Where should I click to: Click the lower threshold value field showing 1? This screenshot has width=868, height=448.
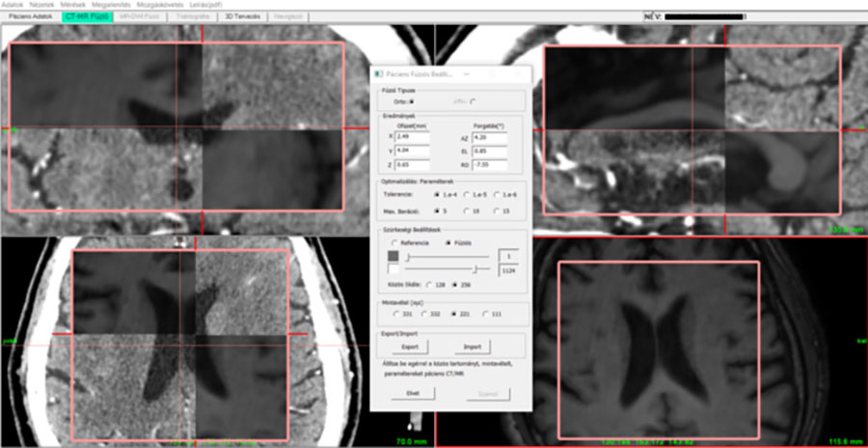click(x=508, y=256)
